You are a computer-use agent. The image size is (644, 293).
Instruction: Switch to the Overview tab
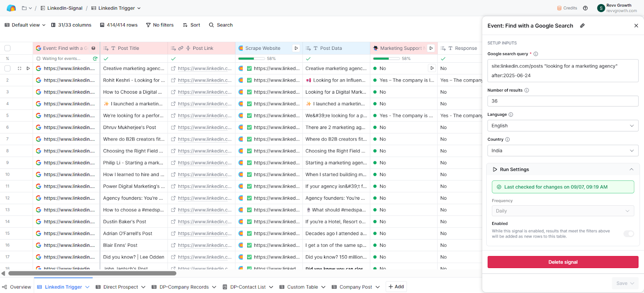17,287
